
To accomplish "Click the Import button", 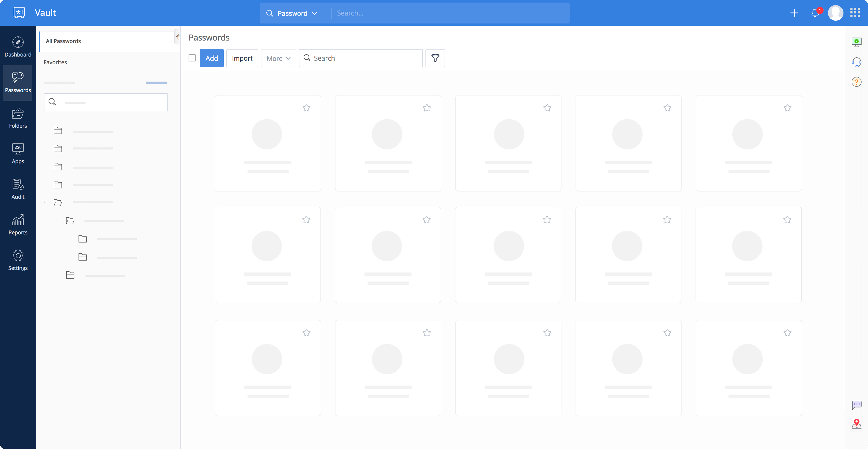I will click(242, 58).
